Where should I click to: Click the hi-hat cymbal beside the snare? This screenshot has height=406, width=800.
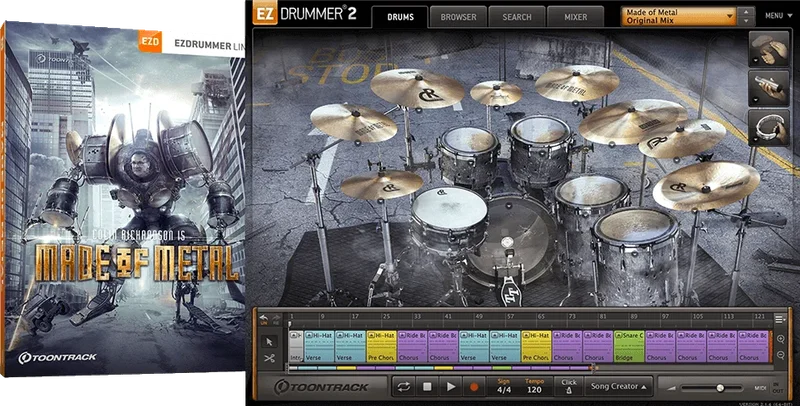click(x=381, y=185)
